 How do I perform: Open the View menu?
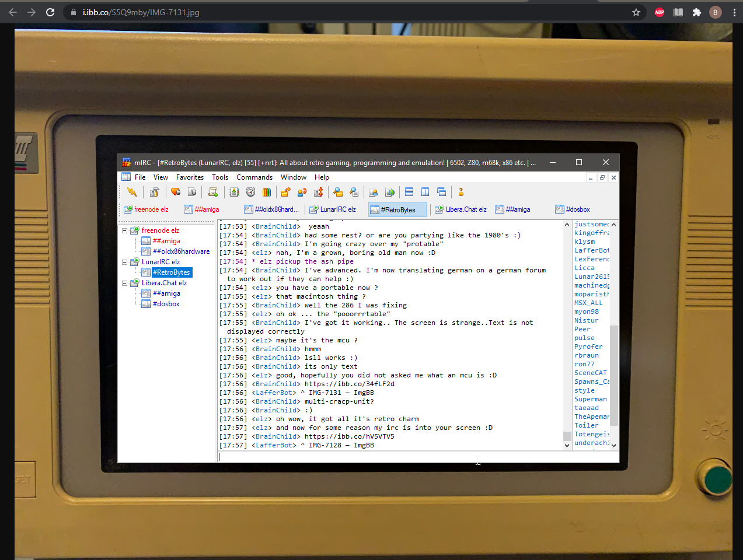(x=161, y=177)
